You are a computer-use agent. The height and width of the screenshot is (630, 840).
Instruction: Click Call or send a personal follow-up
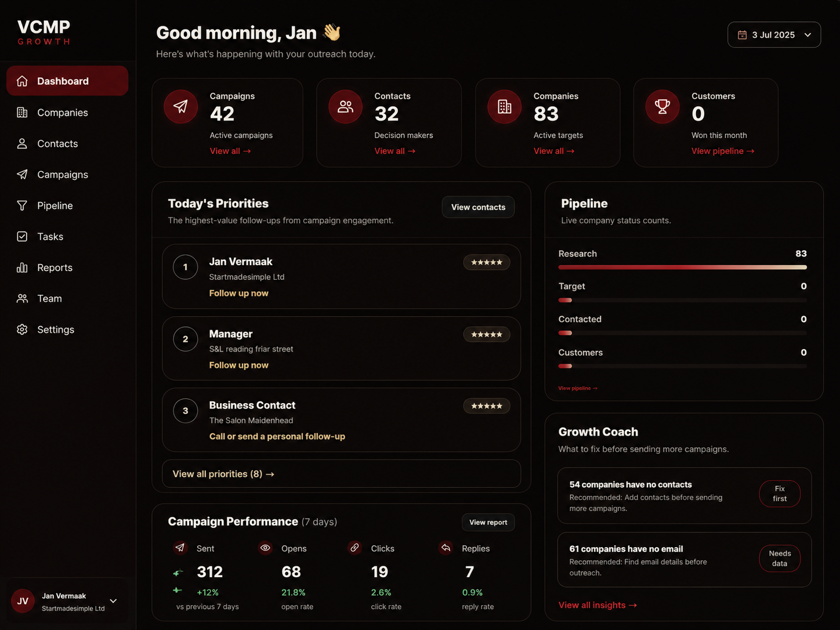pyautogui.click(x=277, y=436)
